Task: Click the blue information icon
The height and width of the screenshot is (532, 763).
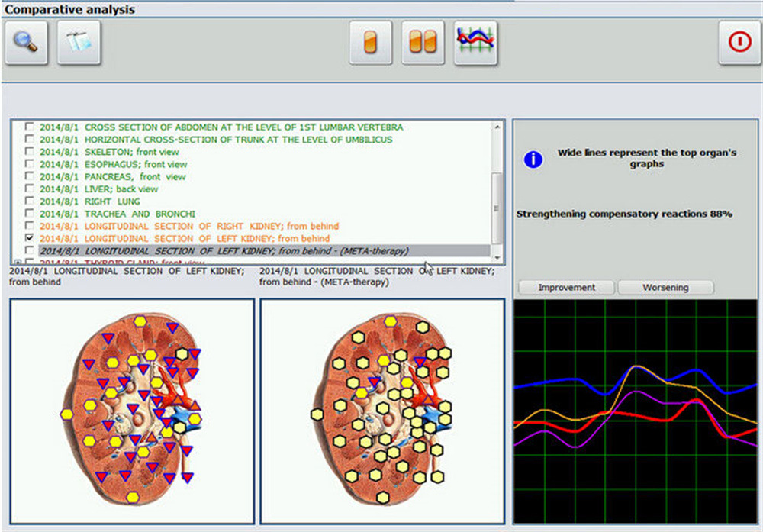Action: click(x=533, y=159)
